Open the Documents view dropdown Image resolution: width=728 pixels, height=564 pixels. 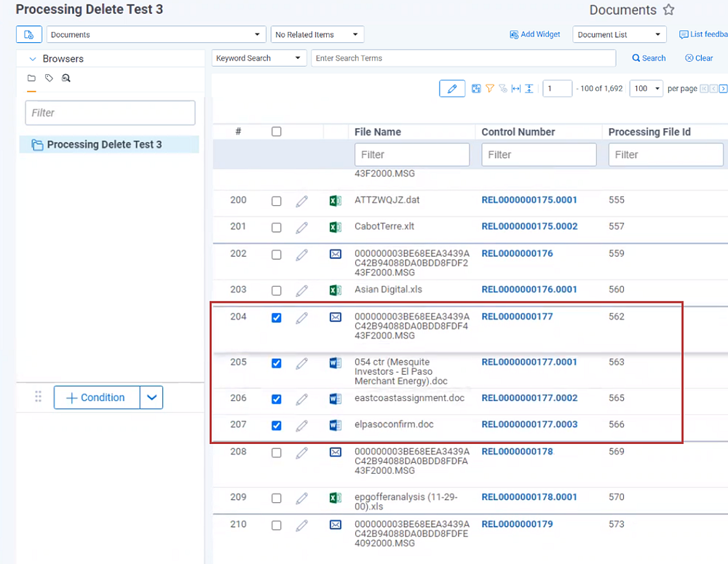[156, 34]
